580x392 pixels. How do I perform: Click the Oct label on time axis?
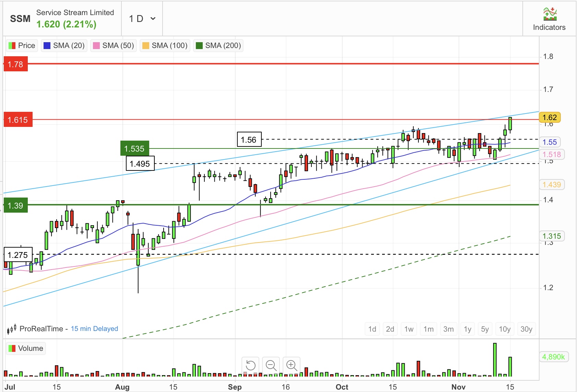342,387
